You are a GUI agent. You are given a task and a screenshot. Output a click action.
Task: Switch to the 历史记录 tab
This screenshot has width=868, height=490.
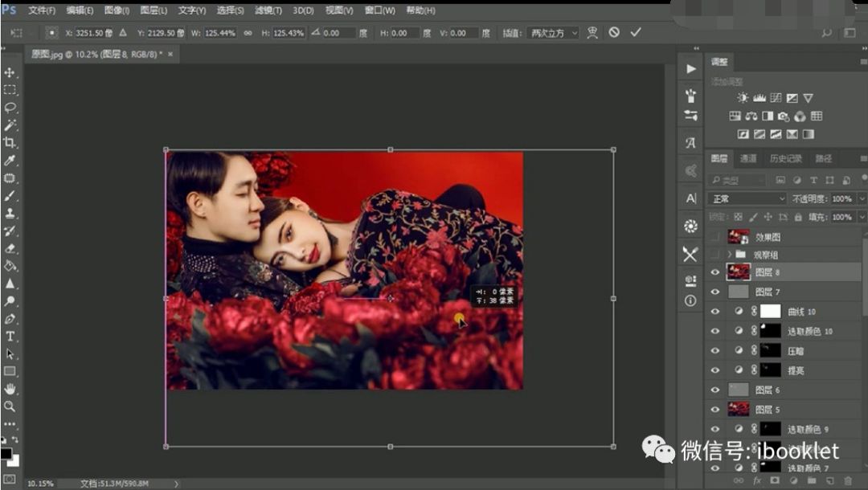point(785,159)
